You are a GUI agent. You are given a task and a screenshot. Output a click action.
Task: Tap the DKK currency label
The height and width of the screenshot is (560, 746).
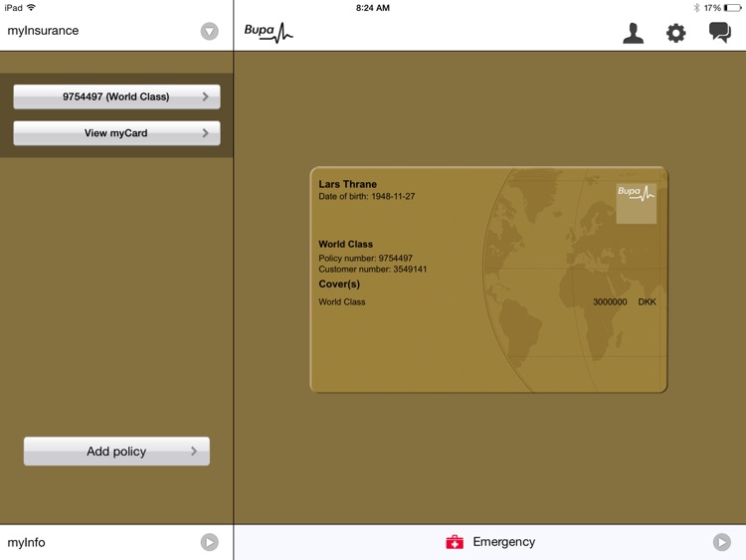[x=648, y=302]
